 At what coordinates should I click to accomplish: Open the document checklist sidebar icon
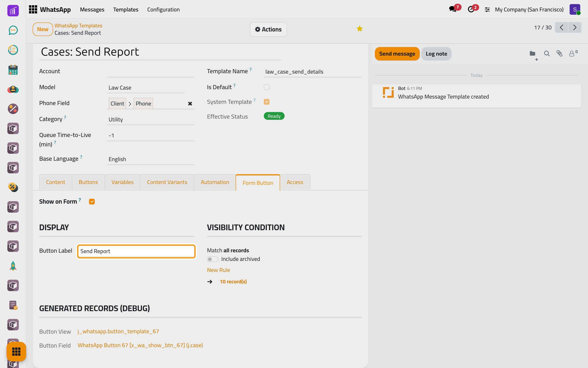(x=13, y=305)
